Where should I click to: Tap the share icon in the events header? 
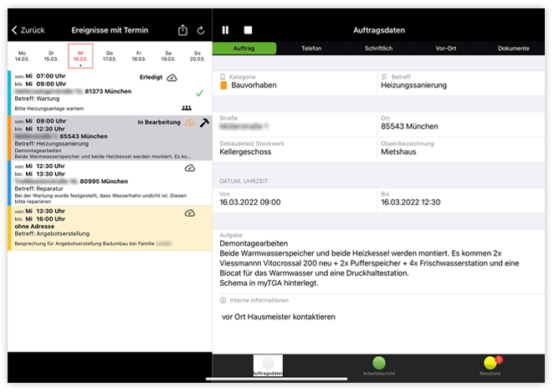tap(182, 30)
